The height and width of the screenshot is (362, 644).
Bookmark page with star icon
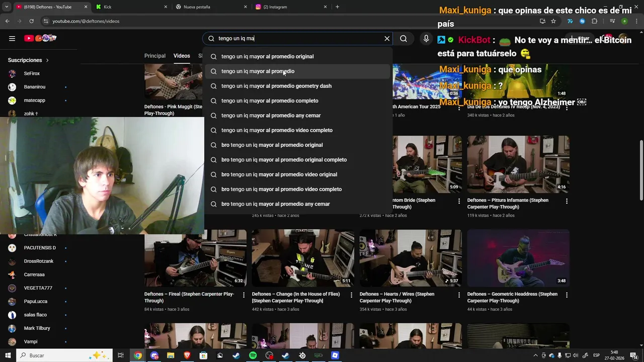[x=553, y=21]
